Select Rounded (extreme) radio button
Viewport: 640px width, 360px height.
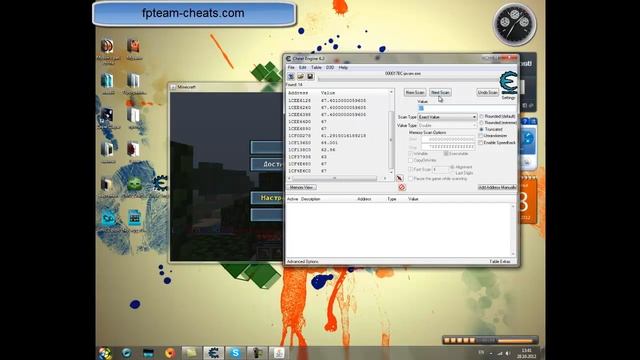pos(482,122)
